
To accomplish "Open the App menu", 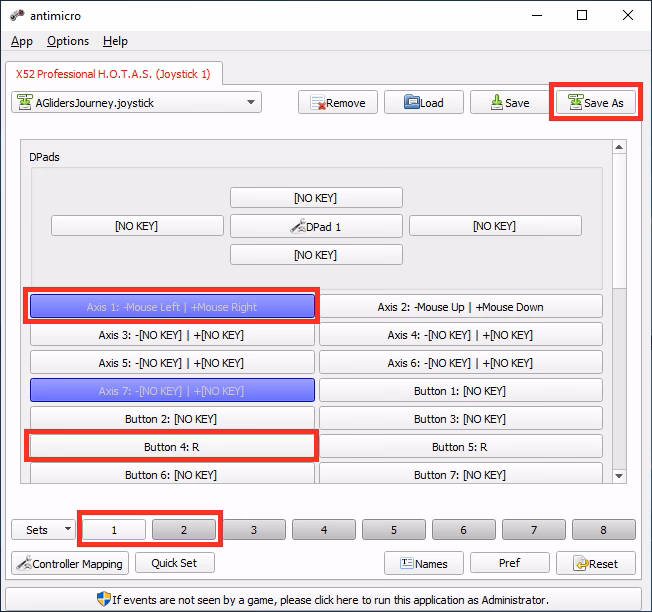I will tap(22, 41).
